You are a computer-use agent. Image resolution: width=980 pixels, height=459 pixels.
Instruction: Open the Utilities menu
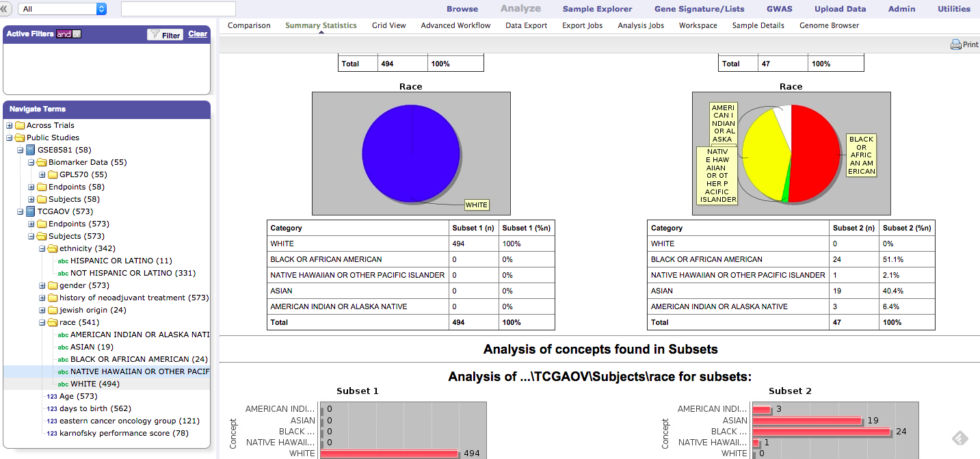click(x=954, y=9)
